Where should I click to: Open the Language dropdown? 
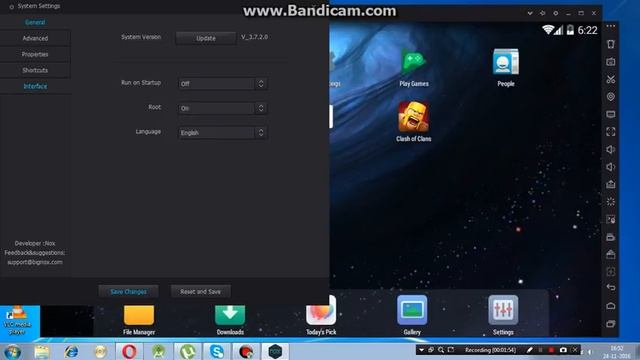(222, 133)
